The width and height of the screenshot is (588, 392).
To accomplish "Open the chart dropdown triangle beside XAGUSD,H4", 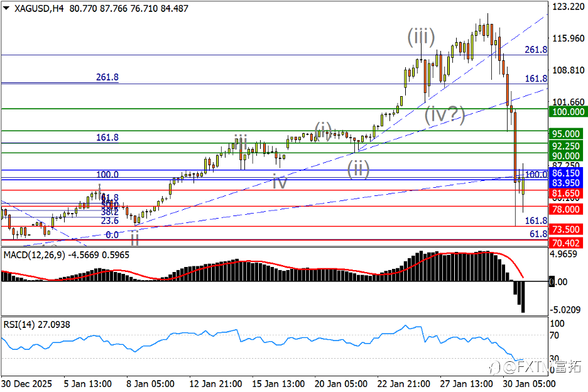I will 6,8.
